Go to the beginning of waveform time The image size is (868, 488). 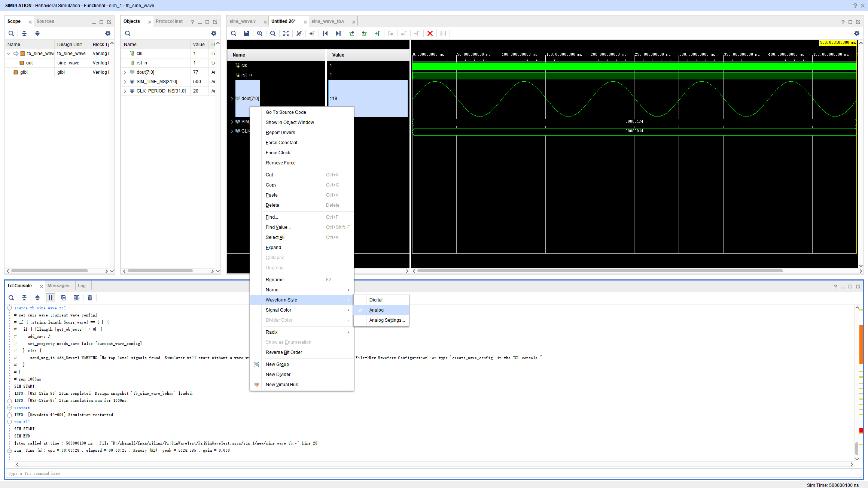click(x=325, y=33)
